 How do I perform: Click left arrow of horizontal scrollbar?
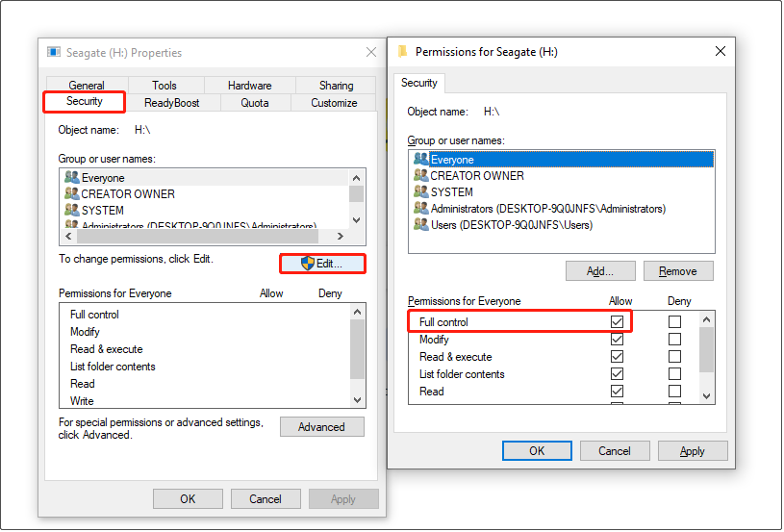(68, 236)
